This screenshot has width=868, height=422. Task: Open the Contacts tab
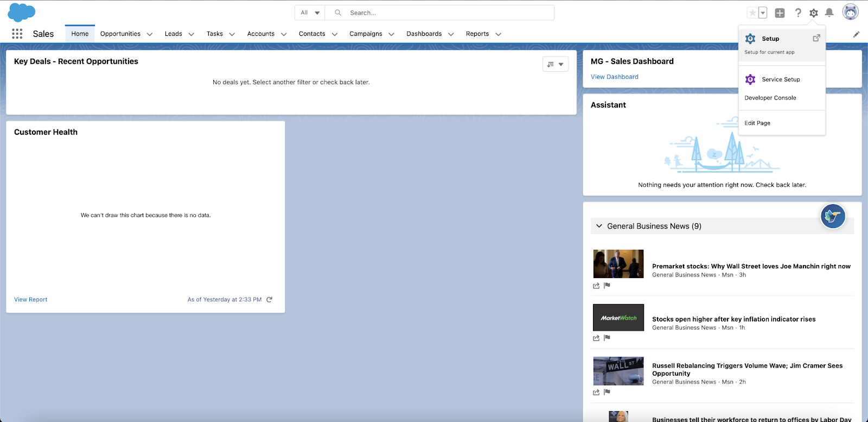pos(312,34)
